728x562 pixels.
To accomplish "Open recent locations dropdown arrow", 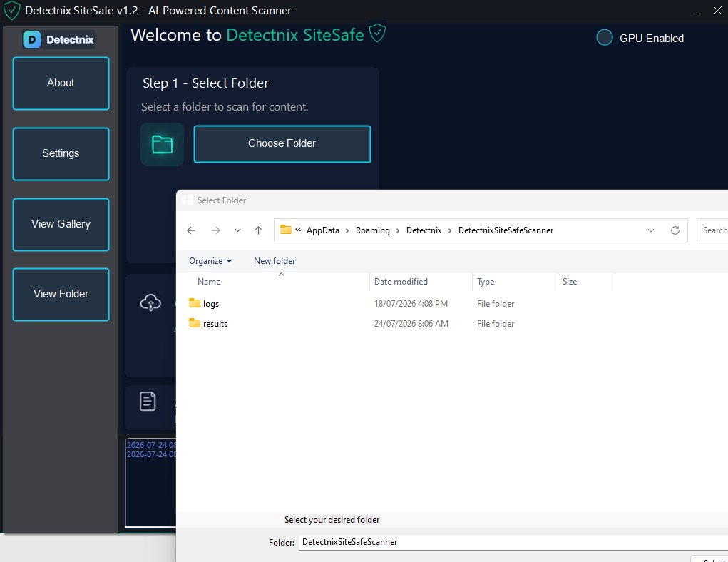I will tap(237, 230).
